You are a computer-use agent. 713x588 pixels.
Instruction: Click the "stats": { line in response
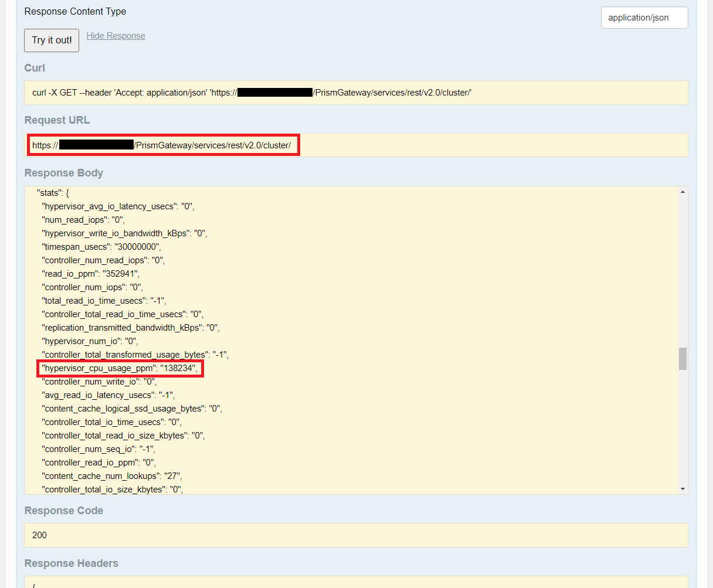click(x=53, y=192)
